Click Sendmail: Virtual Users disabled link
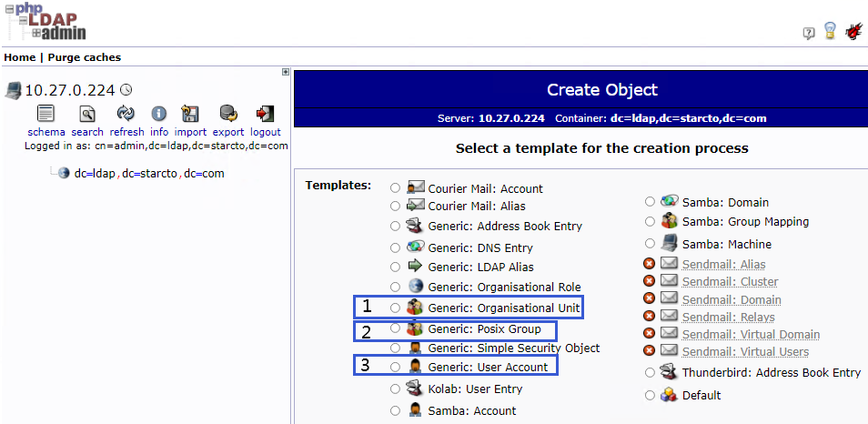 point(745,352)
